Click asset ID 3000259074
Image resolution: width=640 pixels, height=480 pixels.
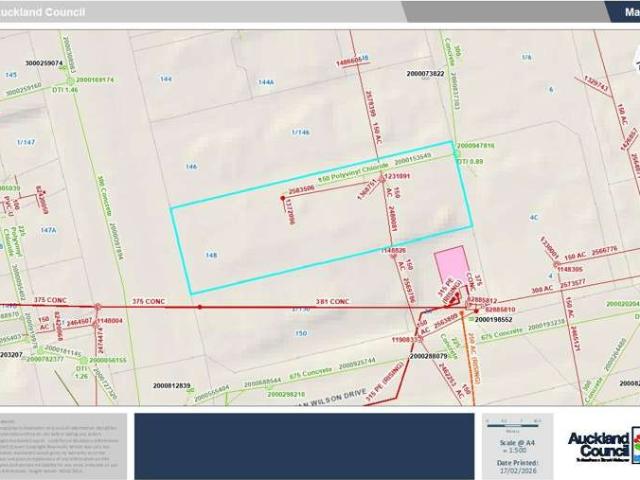(x=44, y=63)
